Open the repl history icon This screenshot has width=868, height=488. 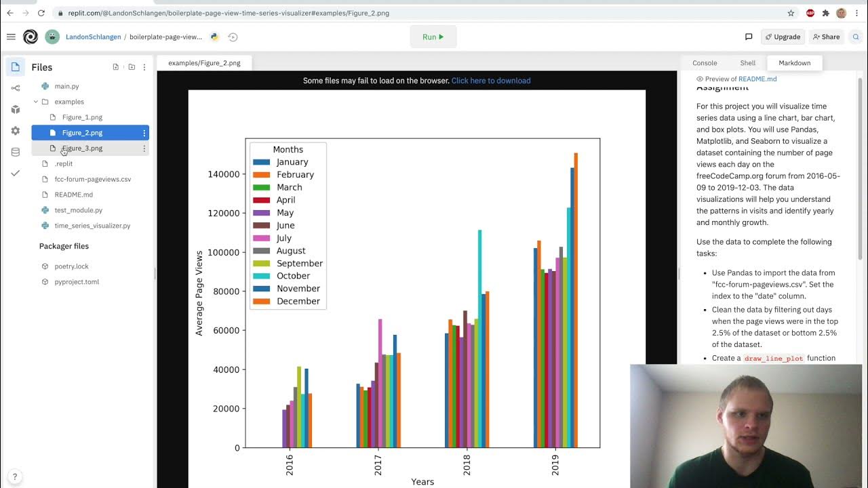coord(233,37)
